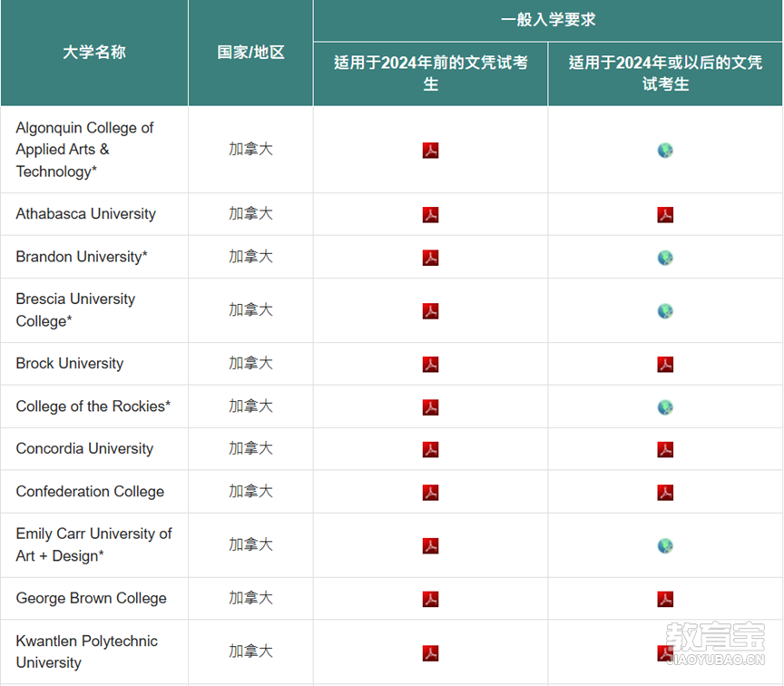Click 加拿大 in the Emily Carr University row
This screenshot has width=784, height=686.
[250, 544]
